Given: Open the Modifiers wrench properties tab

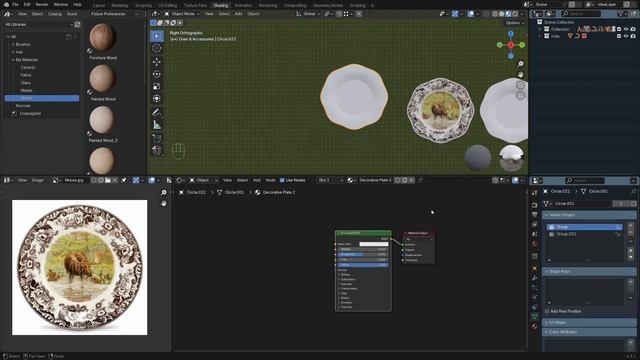Looking at the screenshot, I should tap(535, 278).
